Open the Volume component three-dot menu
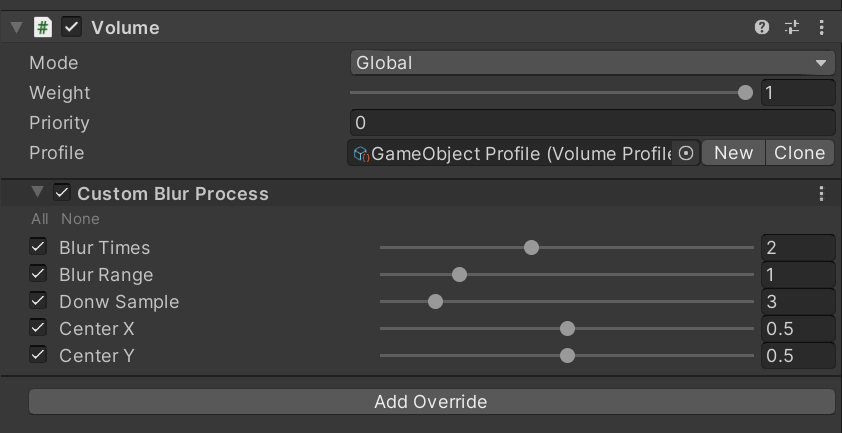The image size is (842, 433). tap(821, 28)
